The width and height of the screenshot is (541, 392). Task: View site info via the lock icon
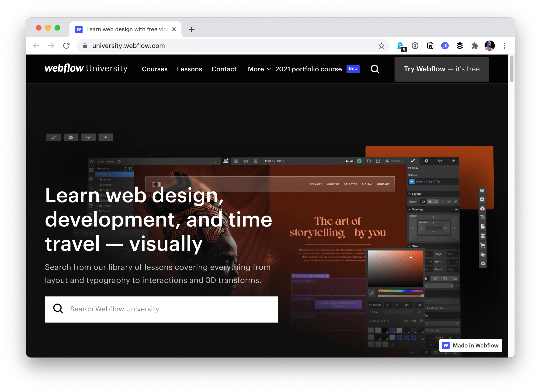click(85, 46)
